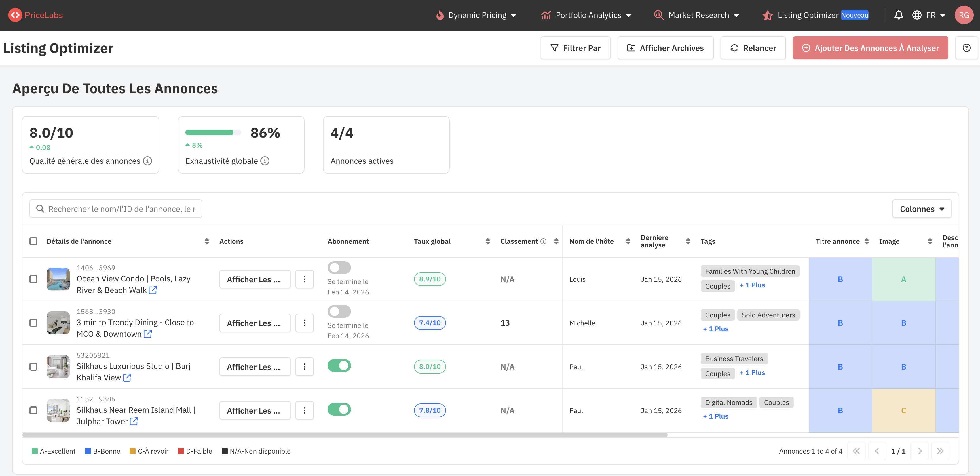
Task: Expand +1 Plus tags for Michelle's listing
Action: click(716, 329)
